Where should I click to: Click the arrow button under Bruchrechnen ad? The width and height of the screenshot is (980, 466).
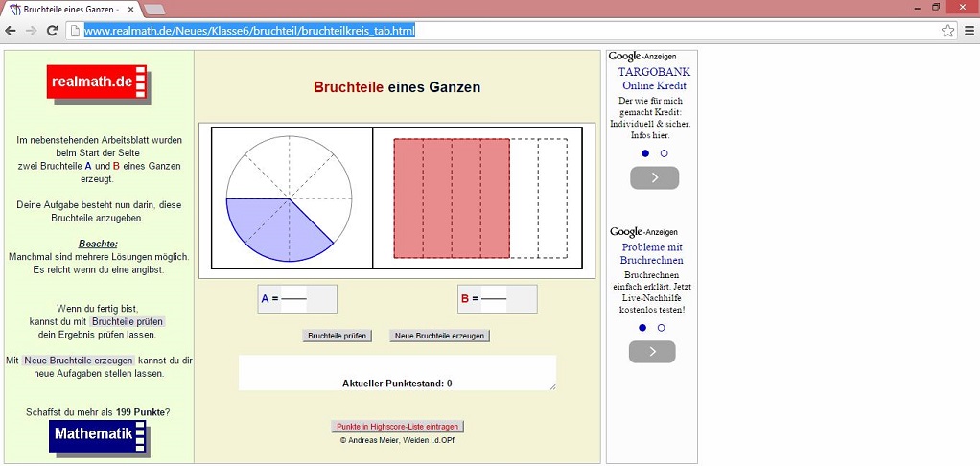[652, 352]
